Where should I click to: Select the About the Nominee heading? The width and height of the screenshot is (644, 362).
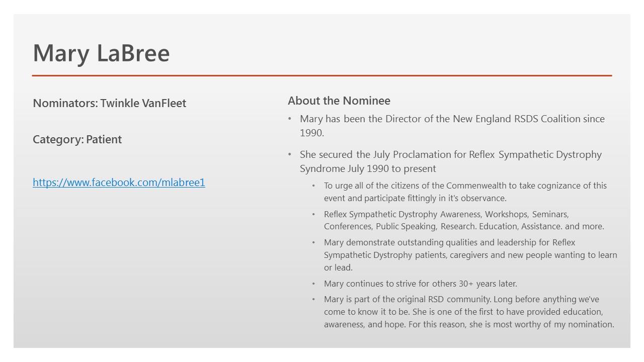[x=339, y=101]
